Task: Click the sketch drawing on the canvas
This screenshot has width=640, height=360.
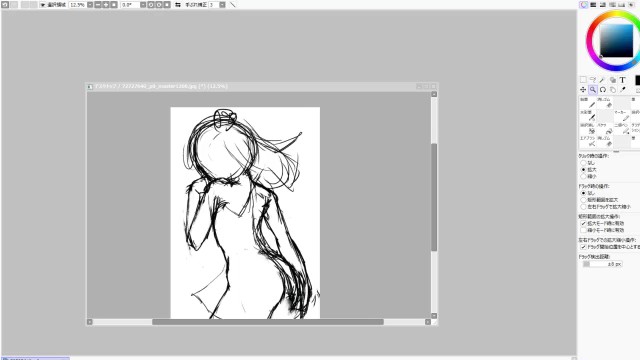Action: [245, 212]
